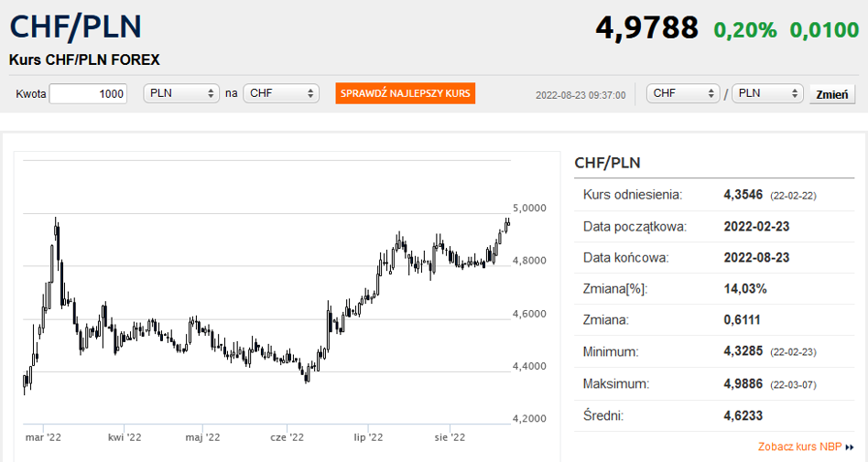This screenshot has height=462, width=868.
Task: Click the 'Średni:' label
Action: click(603, 415)
